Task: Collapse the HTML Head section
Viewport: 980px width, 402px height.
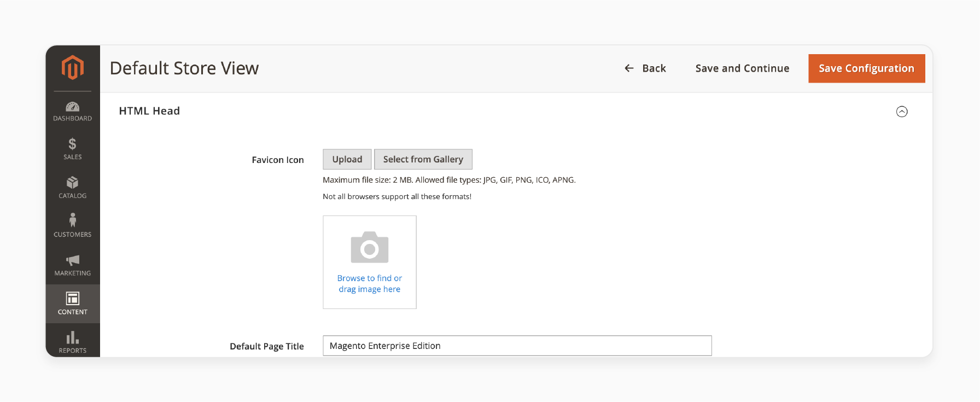Action: tap(902, 112)
